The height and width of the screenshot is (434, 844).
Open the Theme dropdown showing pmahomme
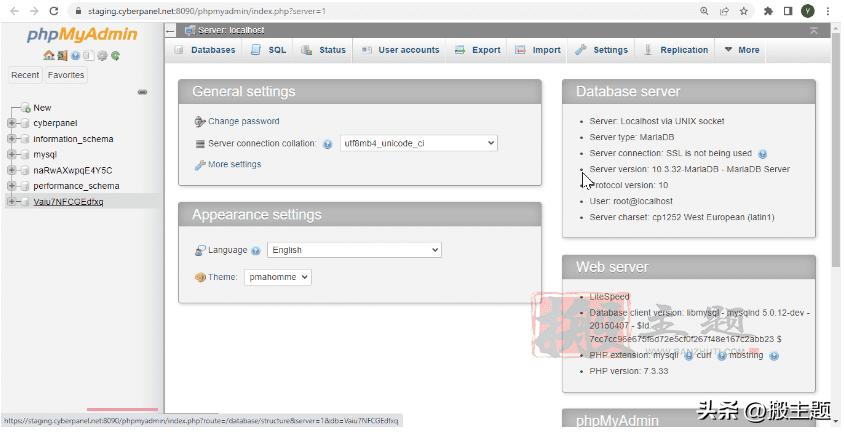click(x=278, y=277)
